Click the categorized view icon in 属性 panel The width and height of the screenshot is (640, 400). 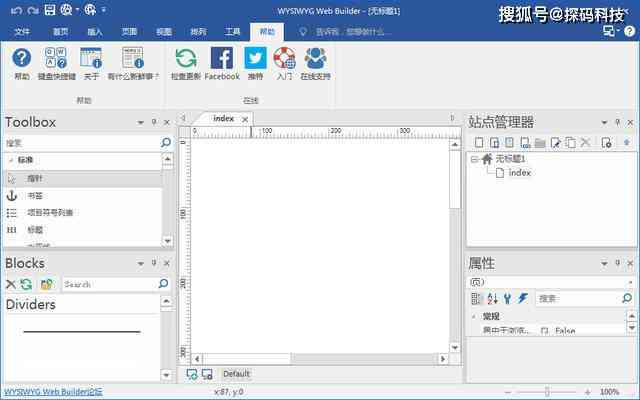(x=476, y=299)
